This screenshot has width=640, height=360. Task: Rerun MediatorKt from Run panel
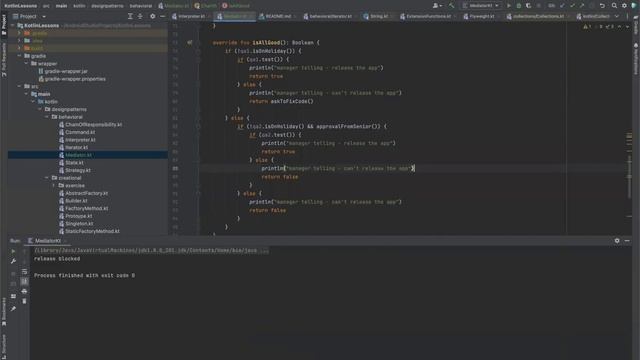[x=13, y=251]
